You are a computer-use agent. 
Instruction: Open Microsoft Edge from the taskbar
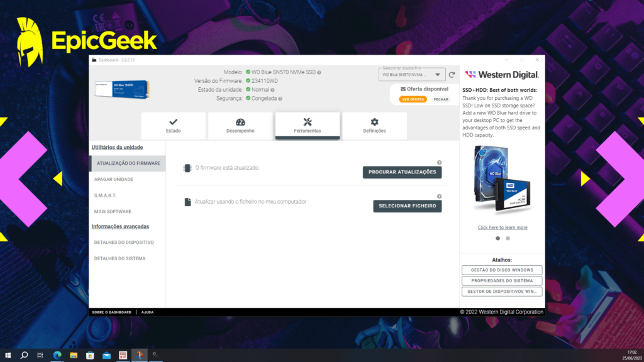coord(57,355)
